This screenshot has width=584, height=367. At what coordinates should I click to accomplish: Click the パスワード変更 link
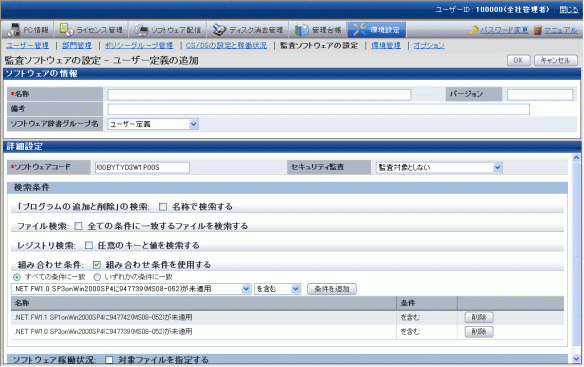pos(504,30)
